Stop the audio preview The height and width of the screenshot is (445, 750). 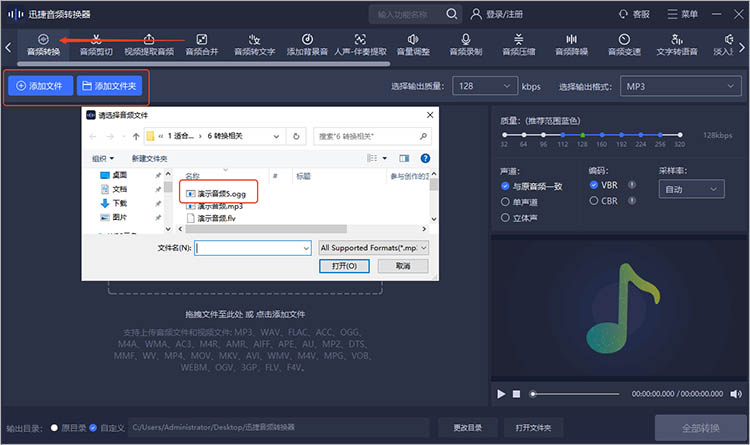tap(516, 394)
